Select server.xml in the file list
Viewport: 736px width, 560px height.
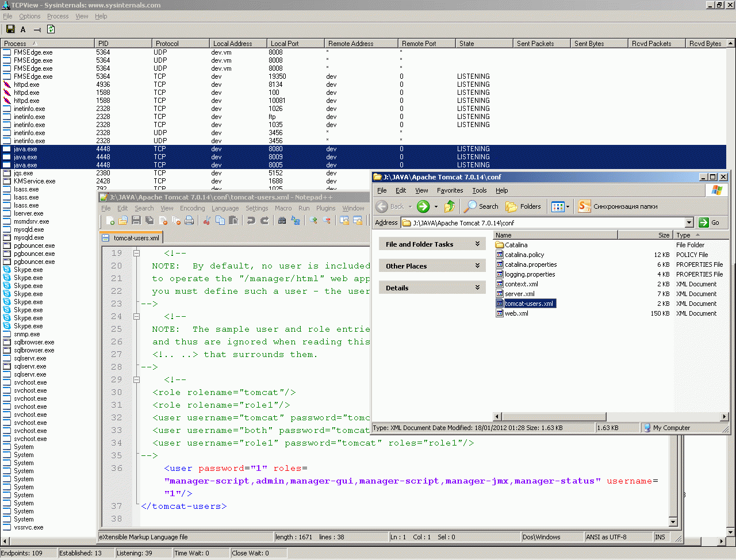coord(520,294)
